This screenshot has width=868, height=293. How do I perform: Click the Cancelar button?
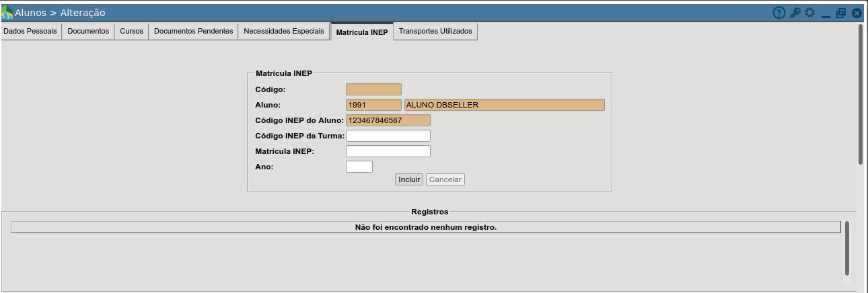pos(445,179)
